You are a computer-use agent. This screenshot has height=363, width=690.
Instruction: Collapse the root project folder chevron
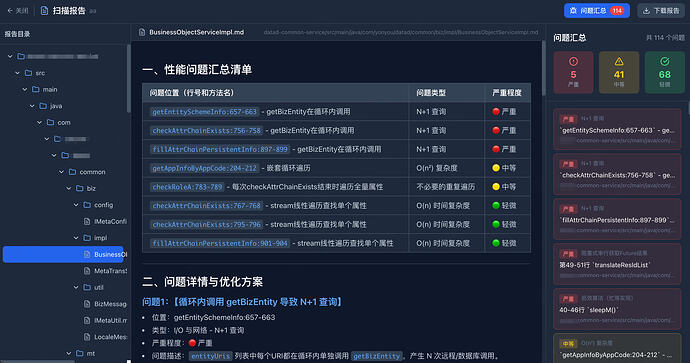pos(10,56)
